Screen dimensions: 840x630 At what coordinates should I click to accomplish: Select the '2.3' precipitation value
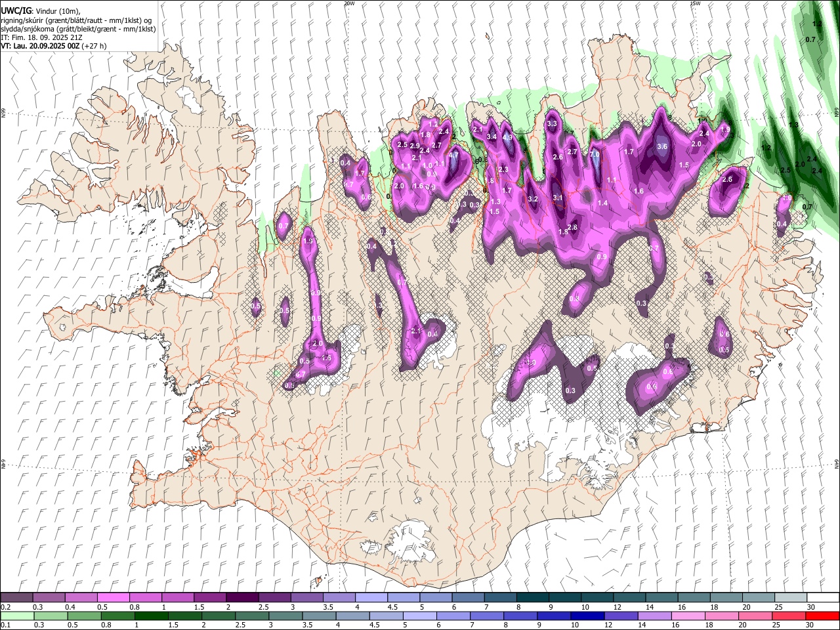coord(503,169)
